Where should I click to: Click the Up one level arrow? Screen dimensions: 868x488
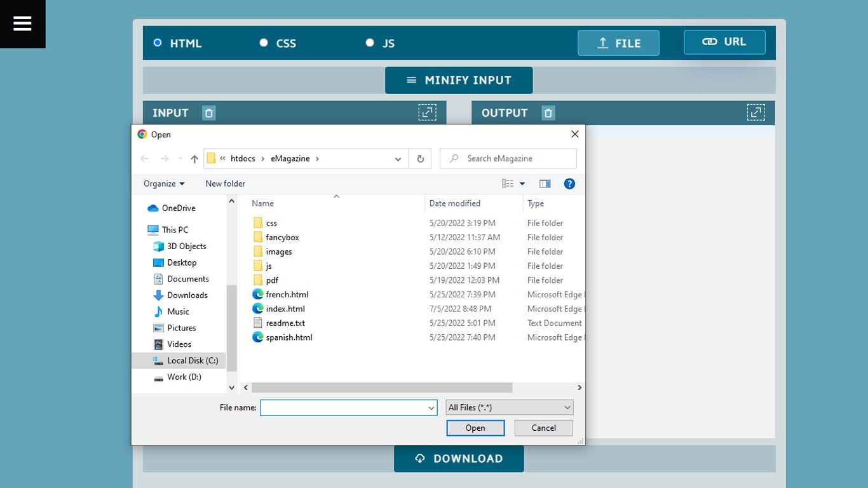coord(194,159)
